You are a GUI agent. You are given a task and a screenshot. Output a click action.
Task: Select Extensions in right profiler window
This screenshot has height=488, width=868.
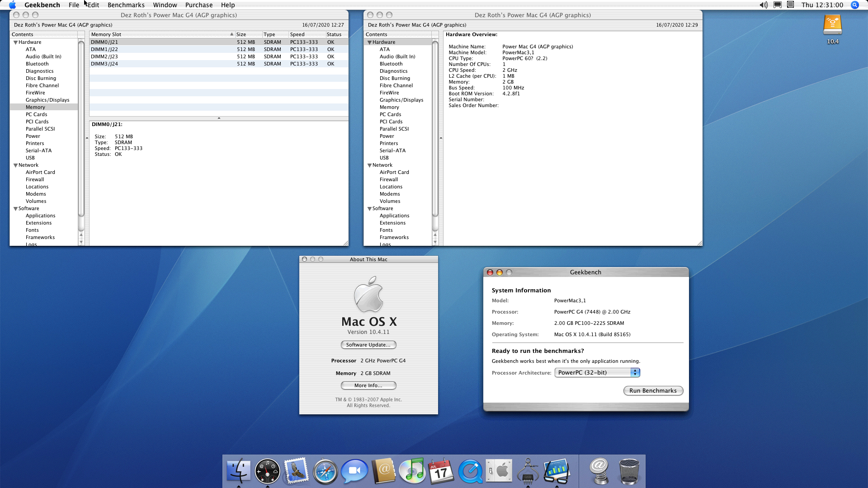click(392, 223)
